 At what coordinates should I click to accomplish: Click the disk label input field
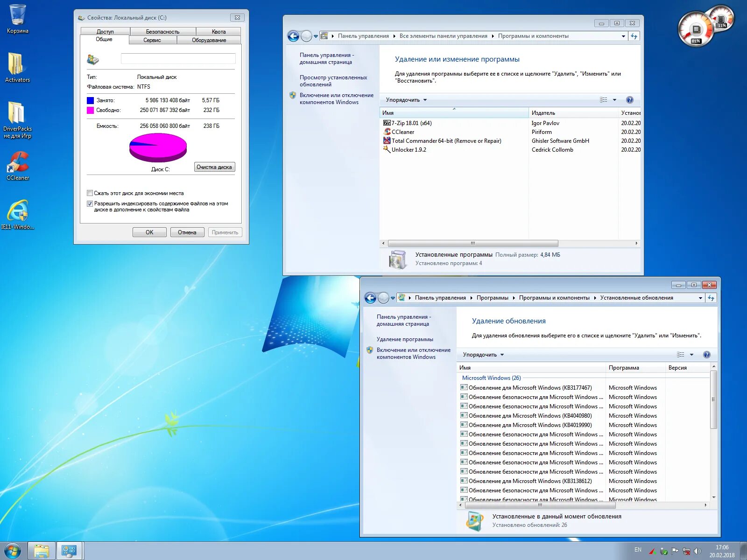[x=178, y=58]
